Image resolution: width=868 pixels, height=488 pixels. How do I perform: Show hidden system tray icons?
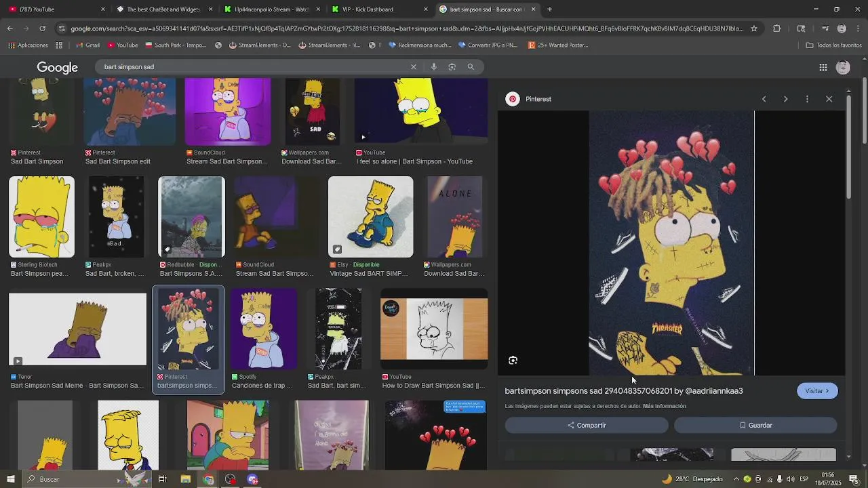pos(736,479)
